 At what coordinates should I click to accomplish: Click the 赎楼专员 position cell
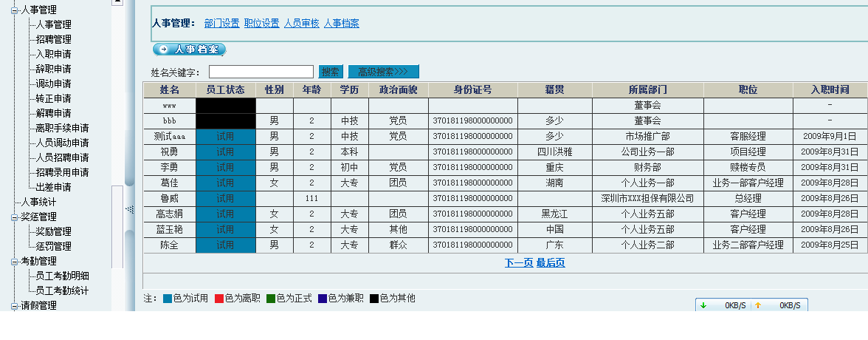(748, 167)
